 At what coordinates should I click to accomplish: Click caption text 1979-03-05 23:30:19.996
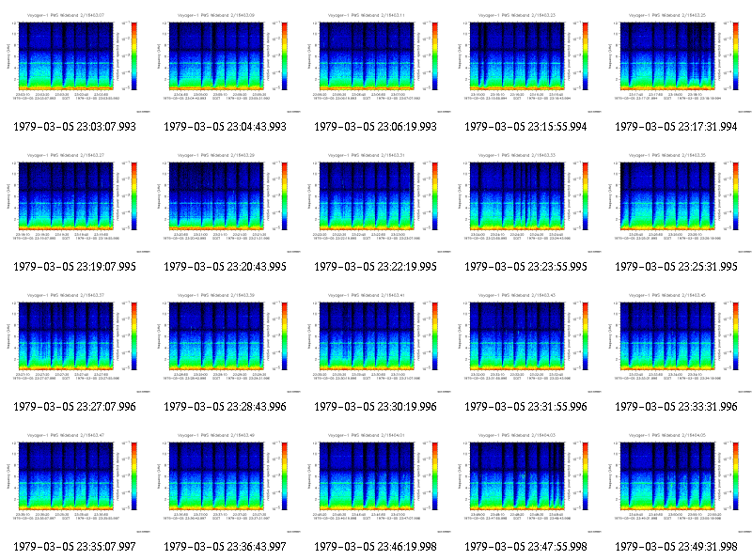coord(375,407)
